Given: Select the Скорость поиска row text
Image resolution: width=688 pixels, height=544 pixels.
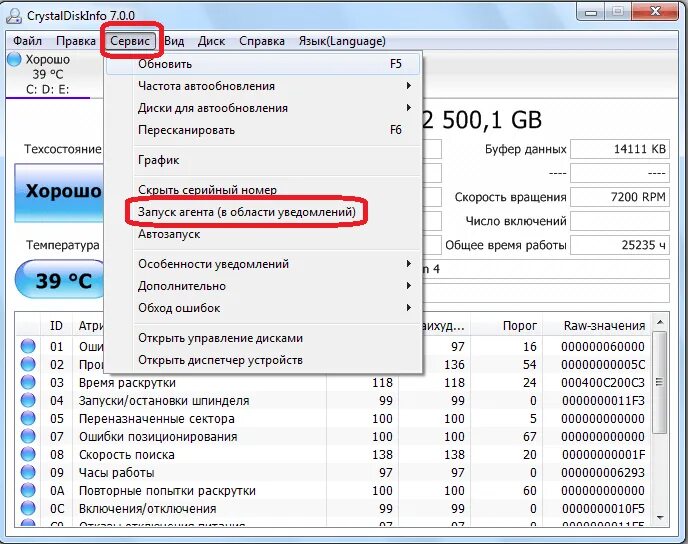Looking at the screenshot, I should pyautogui.click(x=127, y=455).
